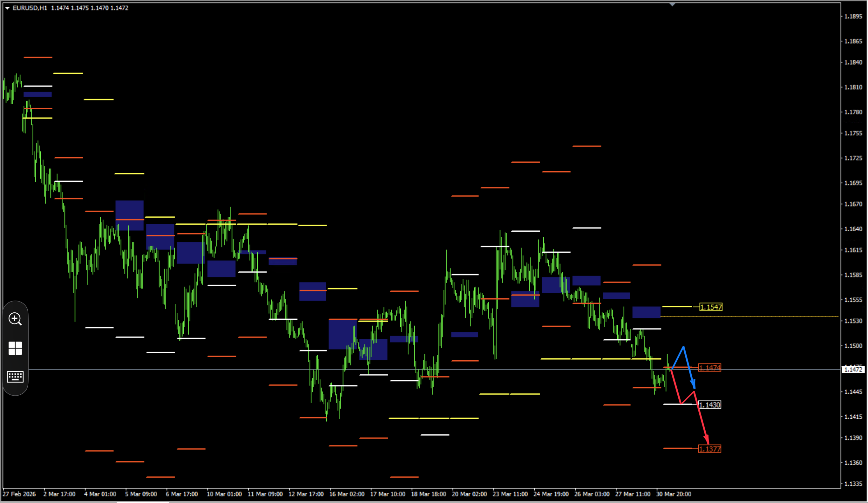Open the four-tile window layout icon
Image resolution: width=868 pixels, height=503 pixels.
pos(15,348)
